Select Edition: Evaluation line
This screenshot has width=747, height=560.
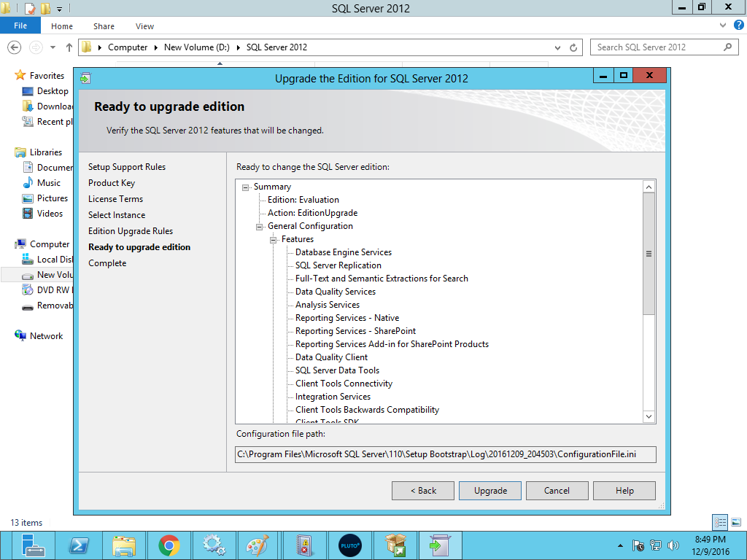[303, 200]
